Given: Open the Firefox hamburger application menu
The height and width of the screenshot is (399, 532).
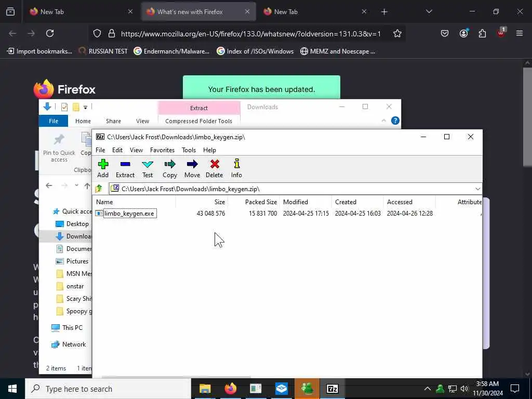Looking at the screenshot, I should coord(520,33).
